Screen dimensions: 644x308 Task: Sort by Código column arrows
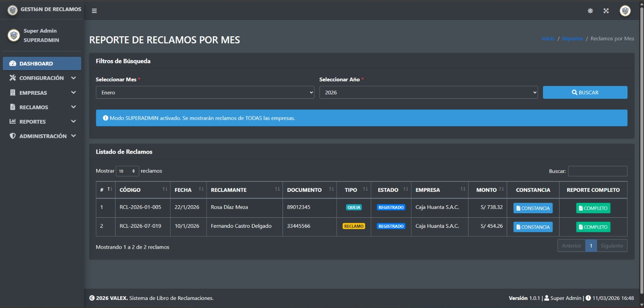[x=165, y=189]
